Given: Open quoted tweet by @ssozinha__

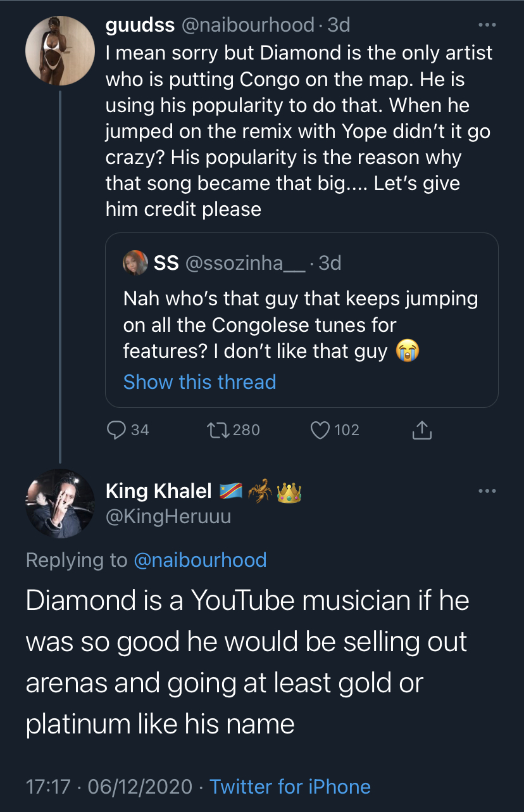Looking at the screenshot, I should coord(302,320).
